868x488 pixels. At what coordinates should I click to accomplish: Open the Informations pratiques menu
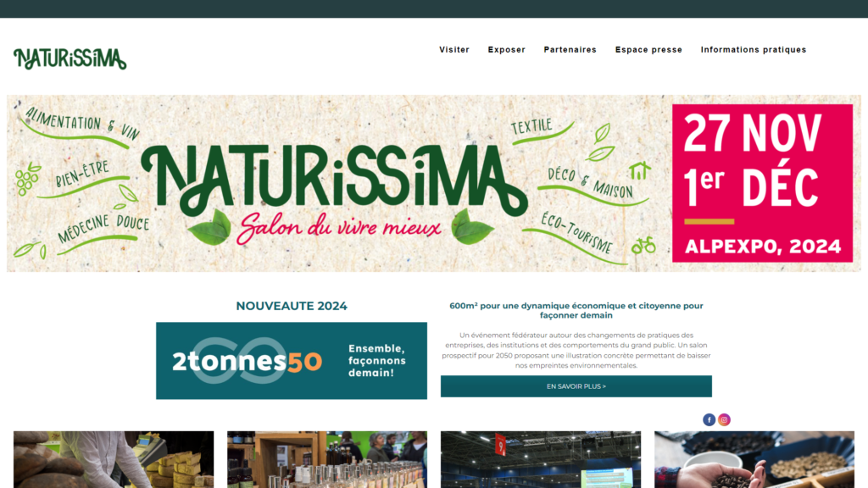click(754, 50)
